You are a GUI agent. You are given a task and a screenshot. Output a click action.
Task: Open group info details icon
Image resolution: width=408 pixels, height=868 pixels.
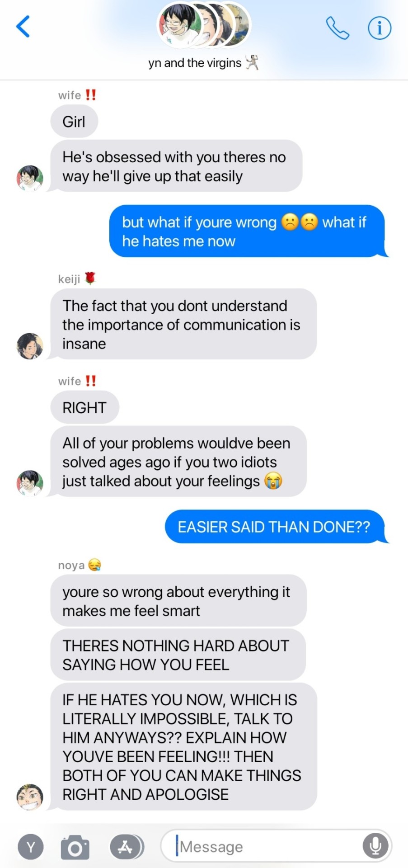tap(379, 28)
